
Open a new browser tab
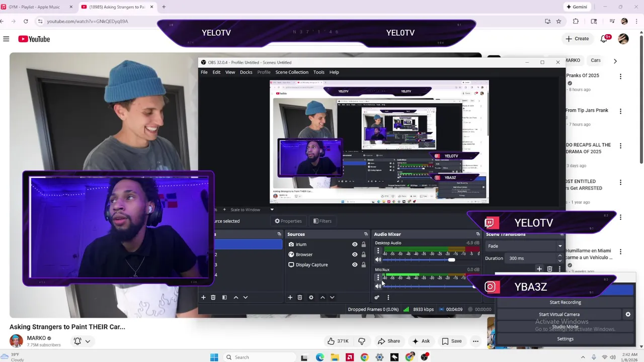click(x=164, y=7)
